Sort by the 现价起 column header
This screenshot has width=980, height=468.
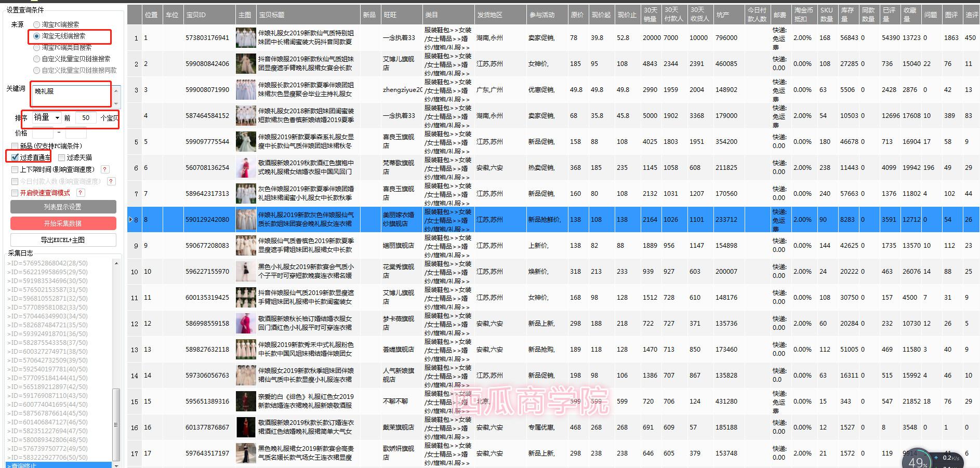tap(602, 15)
